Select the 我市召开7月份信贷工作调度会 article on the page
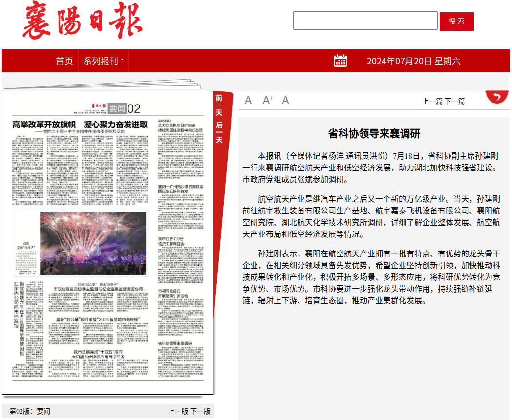Viewport: 512px width, 420px height. [171, 241]
